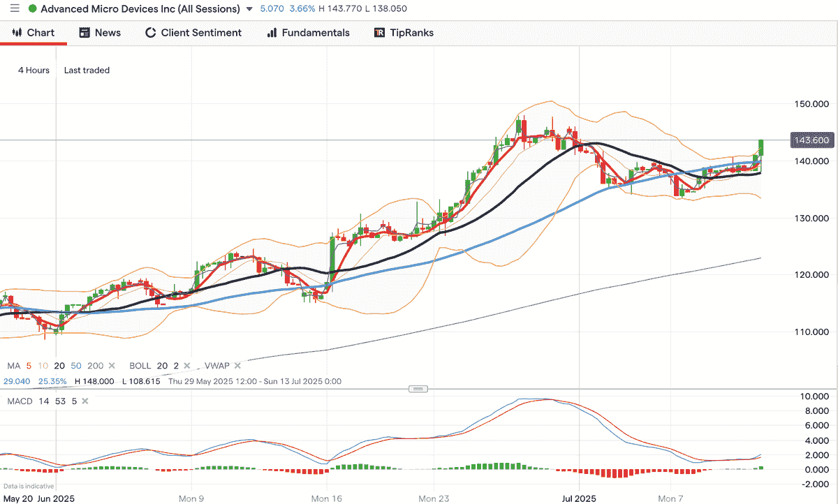Click the Mon 16 date label

click(x=327, y=499)
